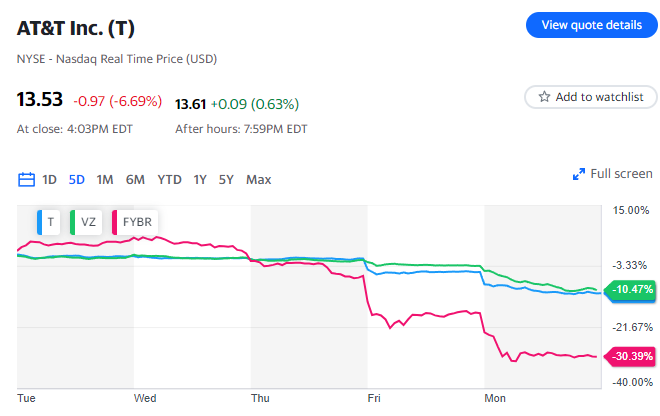The width and height of the screenshot is (660, 416).
Task: Click the -3.33% y-axis label
Action: click(x=629, y=265)
